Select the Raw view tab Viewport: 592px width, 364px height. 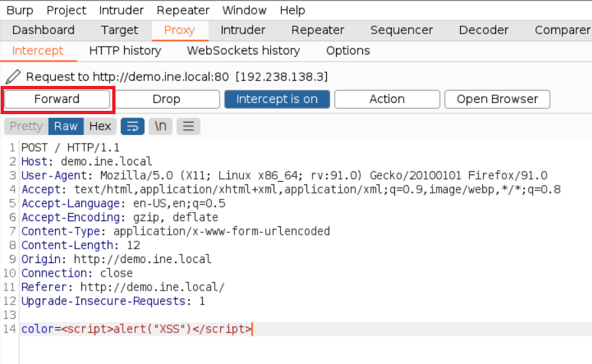[66, 127]
